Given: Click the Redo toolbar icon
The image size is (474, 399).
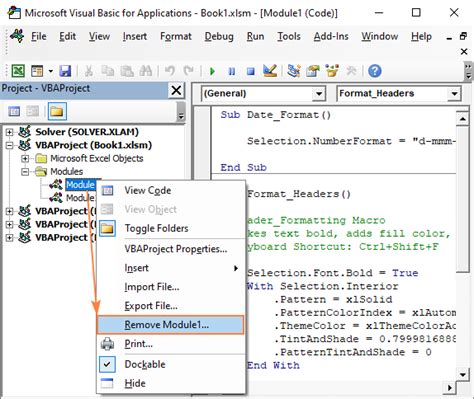Looking at the screenshot, I should (x=188, y=71).
